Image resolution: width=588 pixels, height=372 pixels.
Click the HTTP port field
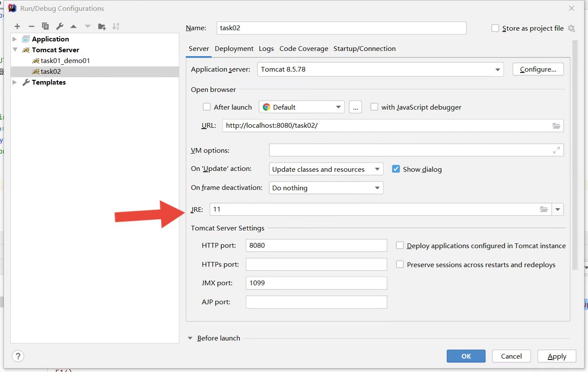click(x=316, y=246)
